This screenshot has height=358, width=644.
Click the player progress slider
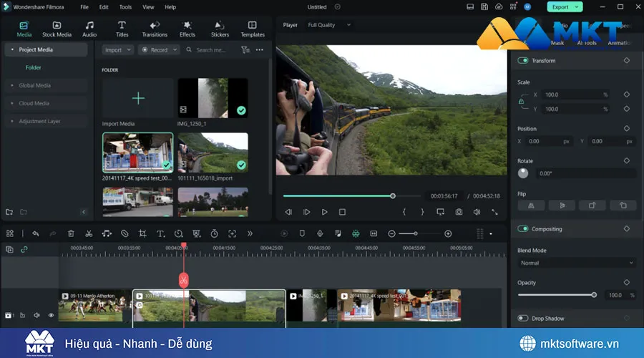click(351, 196)
